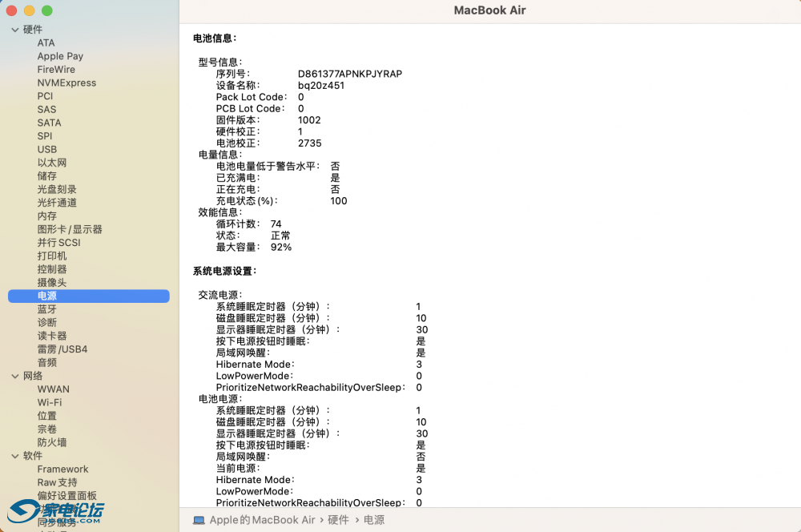Open 雷雳/USB4 Thunderbolt entry
Viewport: 801px width, 532px height.
(x=62, y=349)
